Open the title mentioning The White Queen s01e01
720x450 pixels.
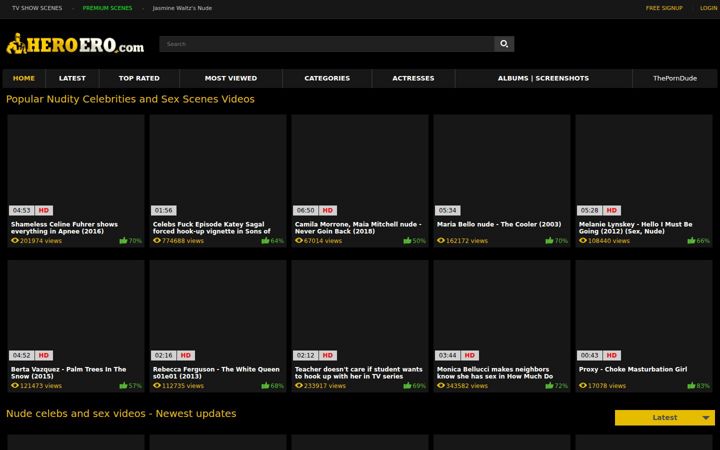coord(216,373)
